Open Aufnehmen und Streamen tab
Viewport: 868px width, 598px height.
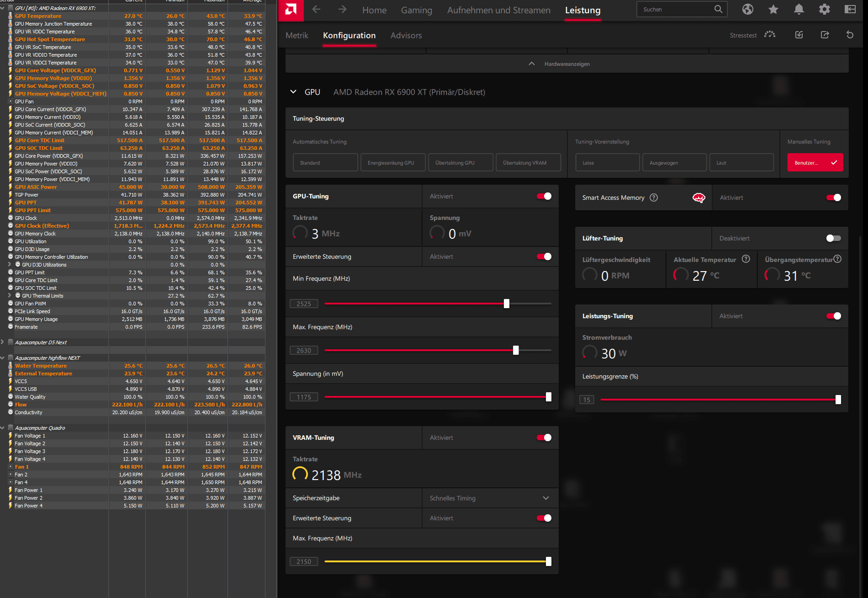(498, 10)
